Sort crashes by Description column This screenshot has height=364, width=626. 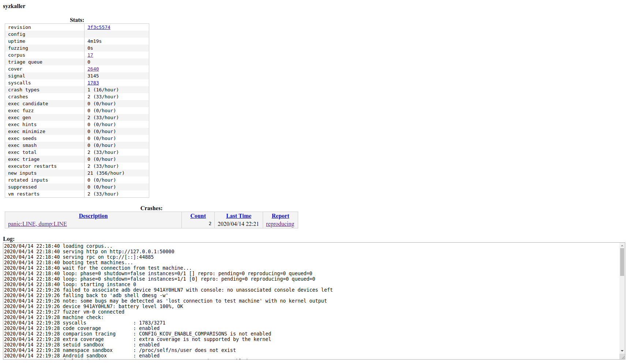click(93, 216)
